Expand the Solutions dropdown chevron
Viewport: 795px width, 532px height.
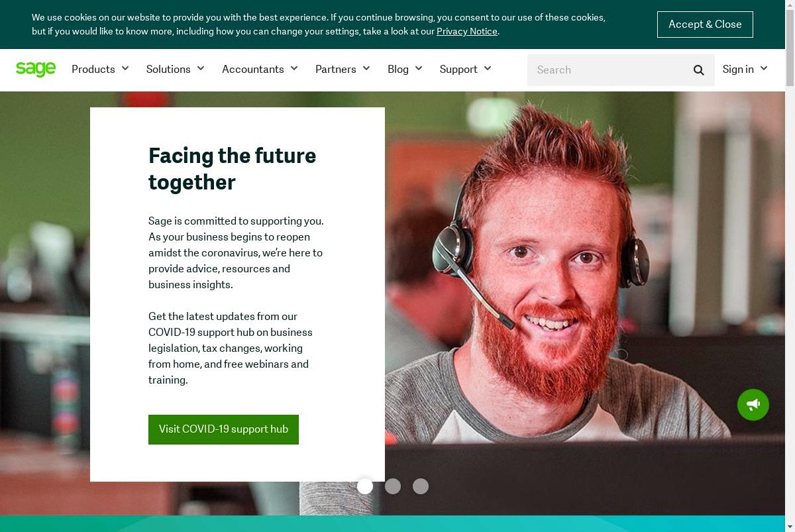(x=201, y=68)
